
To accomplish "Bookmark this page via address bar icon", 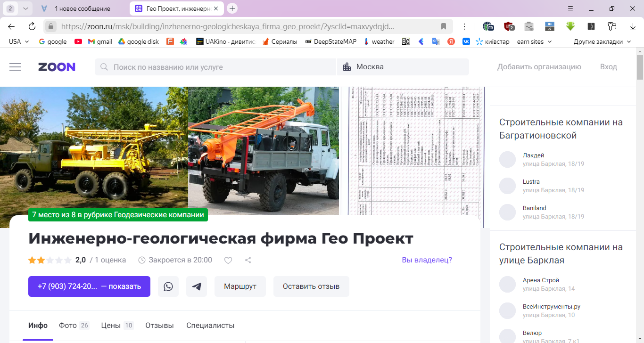I will tap(444, 26).
